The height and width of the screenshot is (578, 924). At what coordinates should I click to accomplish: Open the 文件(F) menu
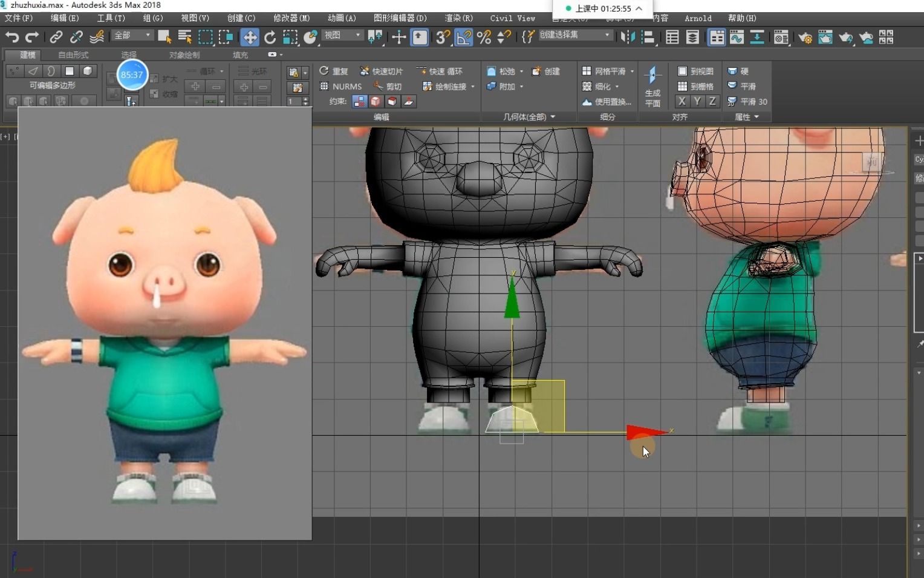[19, 18]
